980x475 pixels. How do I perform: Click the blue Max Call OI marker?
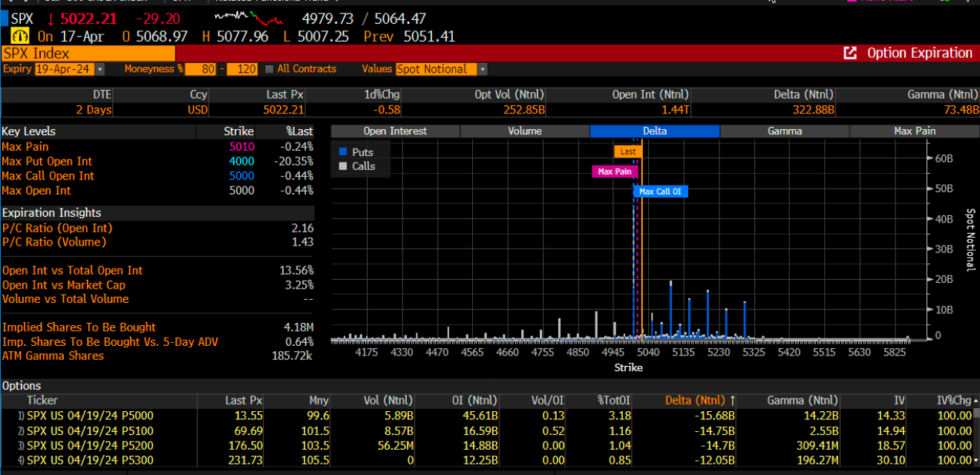(x=660, y=191)
